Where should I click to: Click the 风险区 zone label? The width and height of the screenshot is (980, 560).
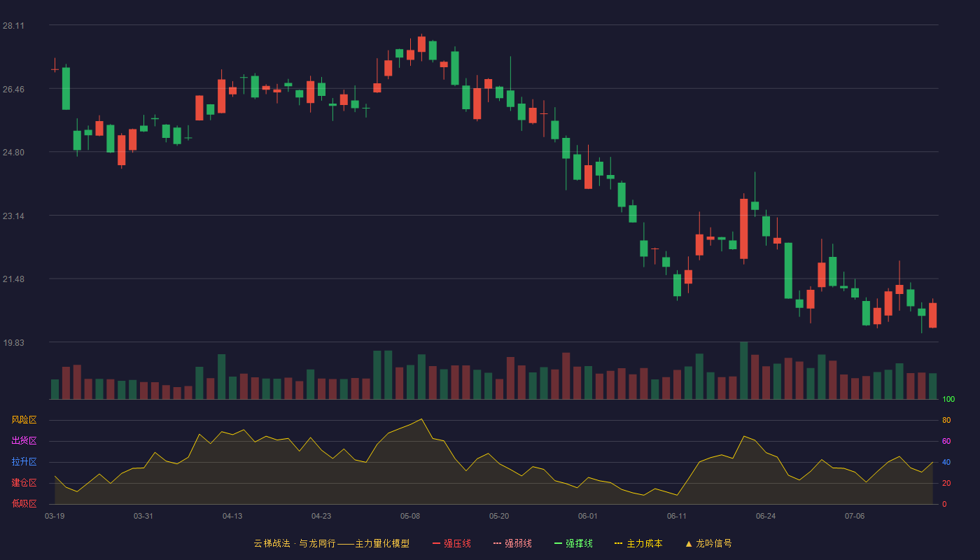24,420
